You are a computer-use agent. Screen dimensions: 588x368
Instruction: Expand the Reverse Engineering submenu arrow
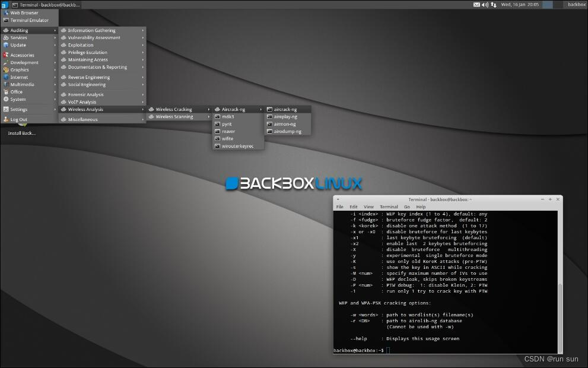tap(143, 77)
